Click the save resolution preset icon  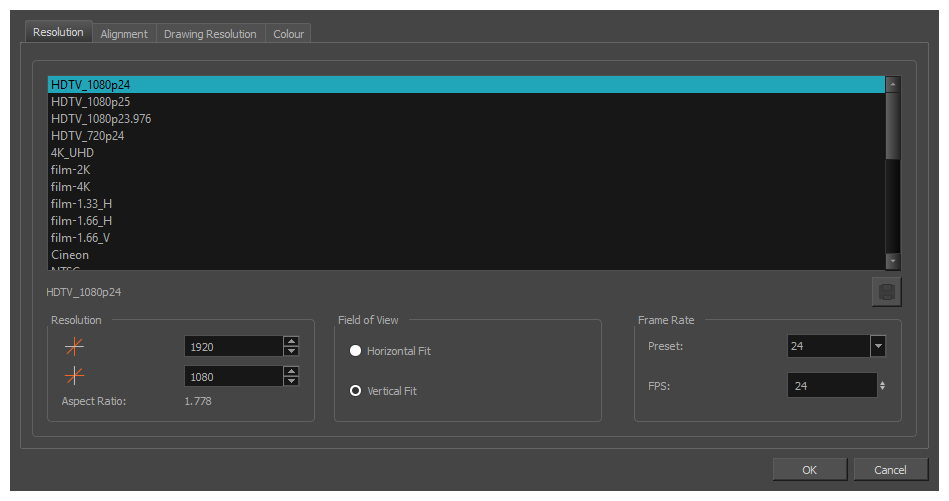coord(886,292)
